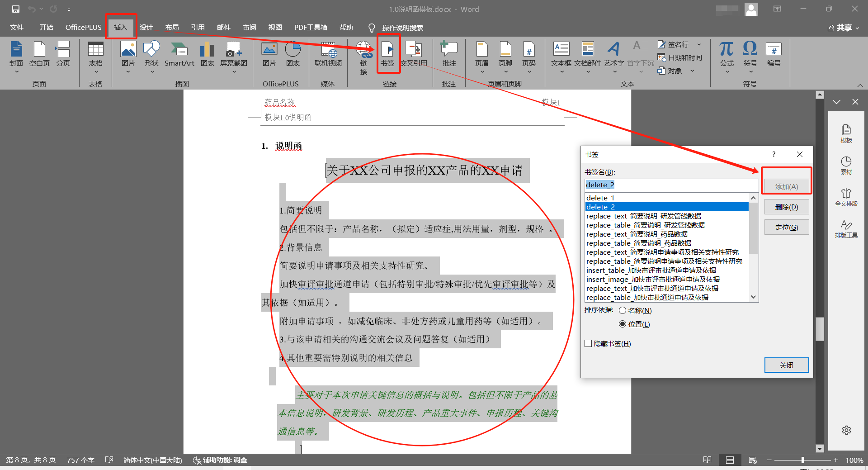Click the Go To (定位) button
Viewport: 868px width, 470px height.
pos(787,227)
